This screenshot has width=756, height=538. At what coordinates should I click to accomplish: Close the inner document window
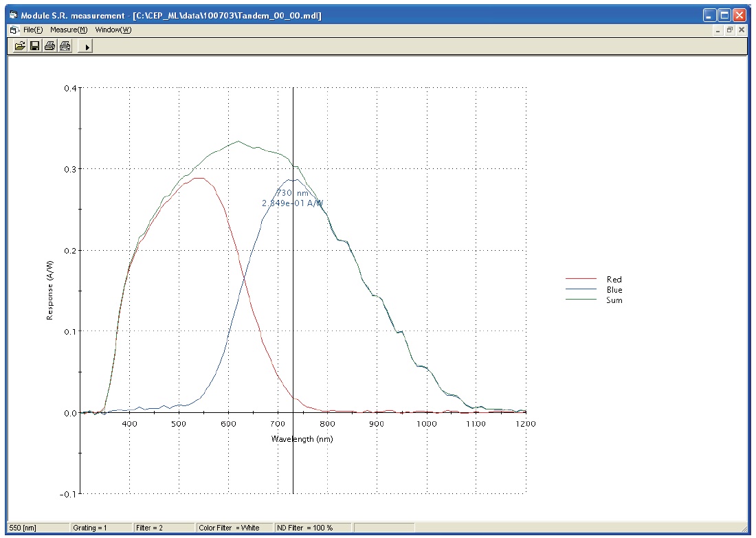[x=742, y=30]
